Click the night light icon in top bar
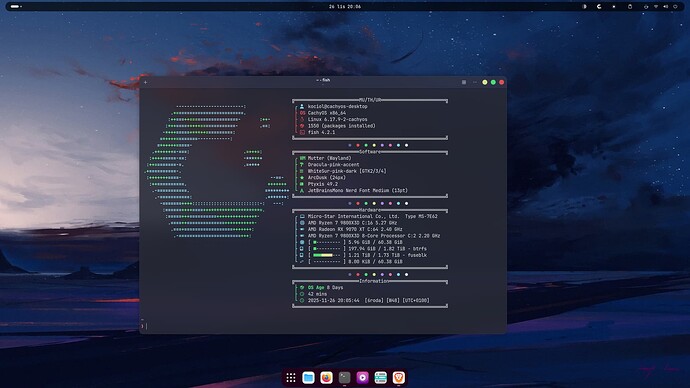690x388 pixels. point(584,7)
